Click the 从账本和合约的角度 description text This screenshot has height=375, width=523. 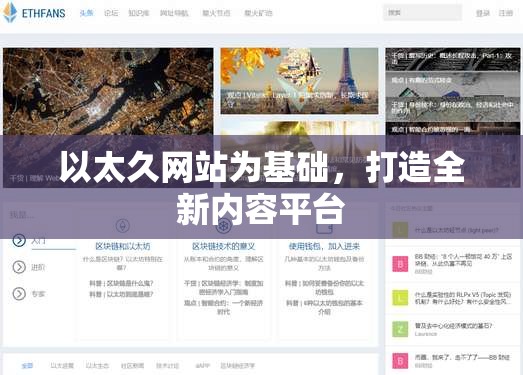[223, 263]
